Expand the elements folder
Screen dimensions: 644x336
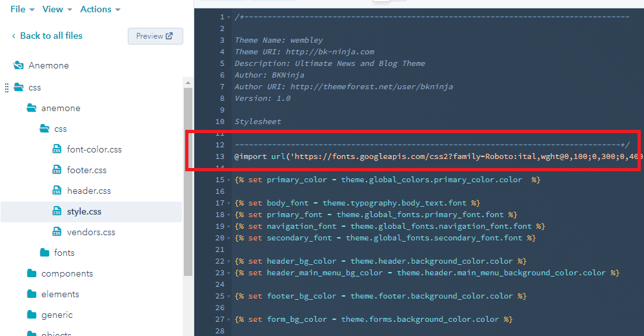tap(60, 294)
